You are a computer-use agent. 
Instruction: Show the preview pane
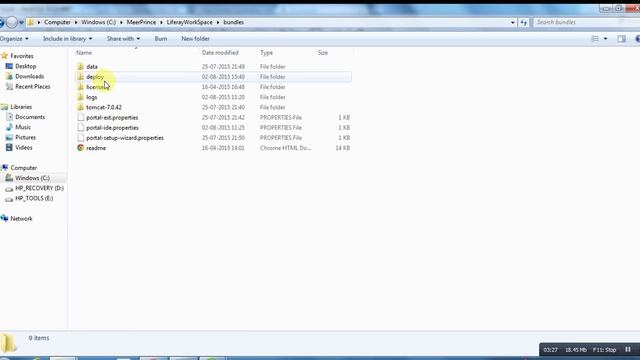point(621,39)
